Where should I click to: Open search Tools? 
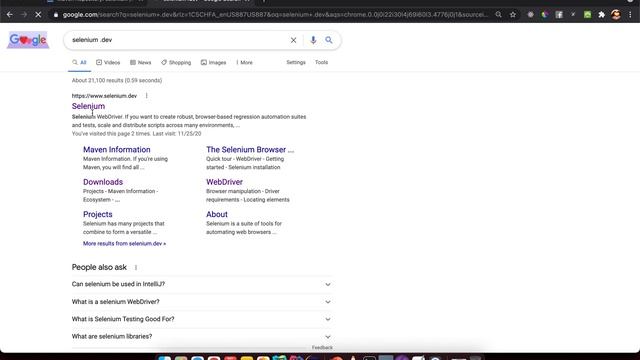pos(321,62)
